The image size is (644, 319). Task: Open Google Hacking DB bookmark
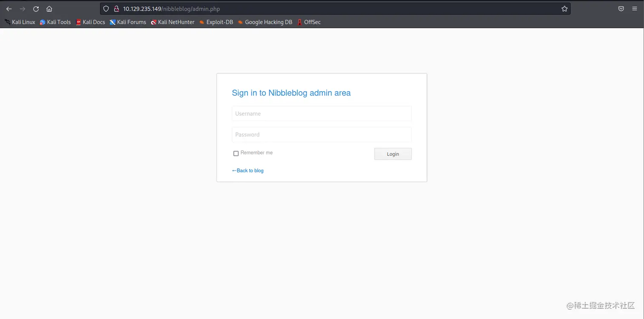pos(265,22)
